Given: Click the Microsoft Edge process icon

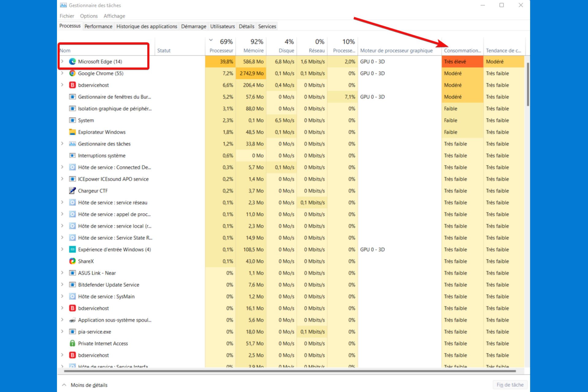Looking at the screenshot, I should (72, 62).
